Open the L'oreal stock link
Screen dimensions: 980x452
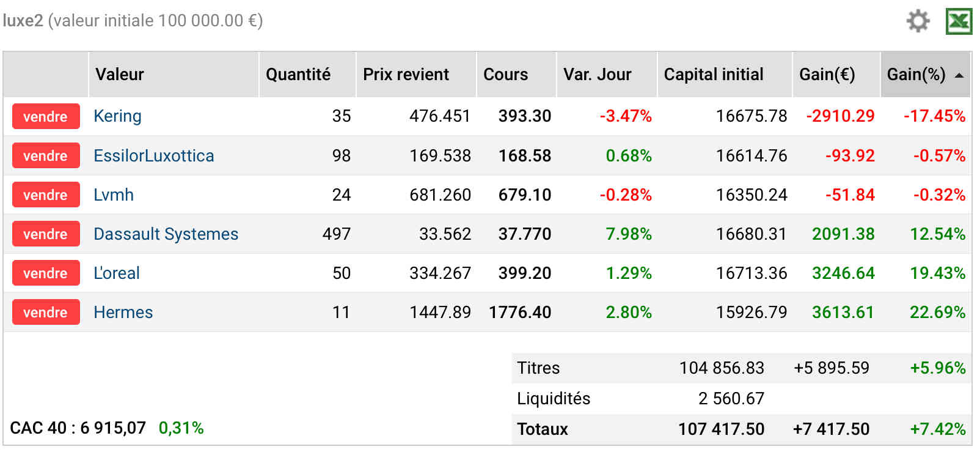[x=116, y=273]
